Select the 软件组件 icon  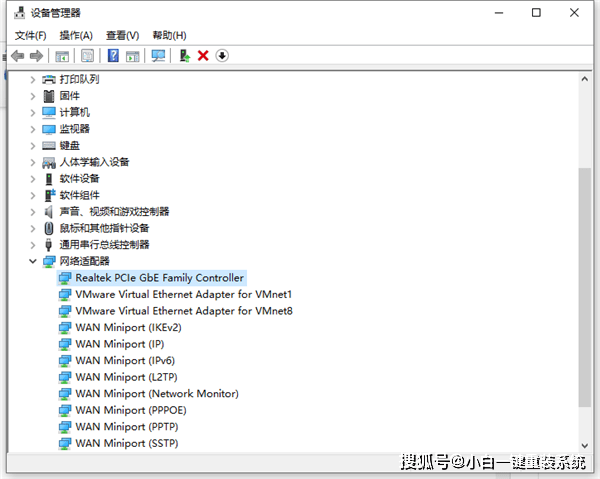pos(50,195)
